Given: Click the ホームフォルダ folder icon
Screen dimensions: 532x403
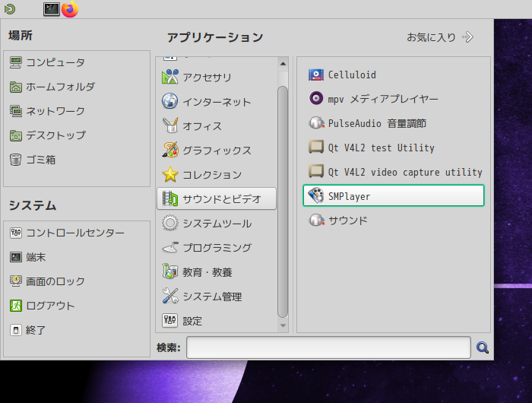Looking at the screenshot, I should tap(16, 87).
